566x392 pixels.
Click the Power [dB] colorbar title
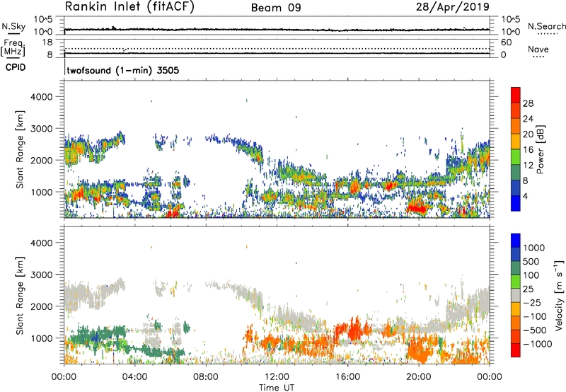540,149
